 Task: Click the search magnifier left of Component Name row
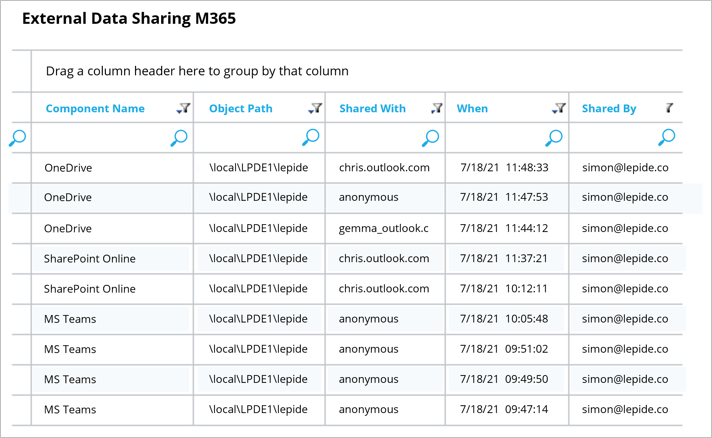(x=17, y=138)
